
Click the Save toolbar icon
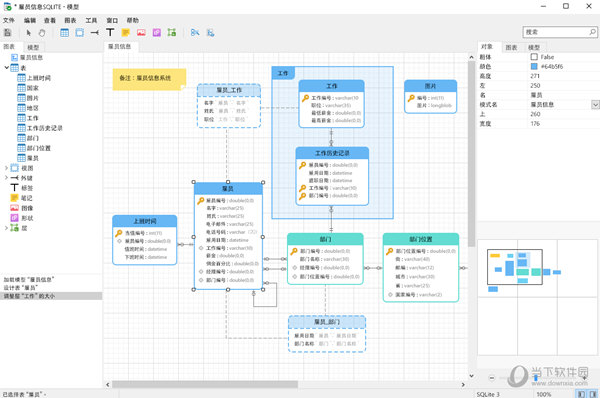(x=8, y=33)
